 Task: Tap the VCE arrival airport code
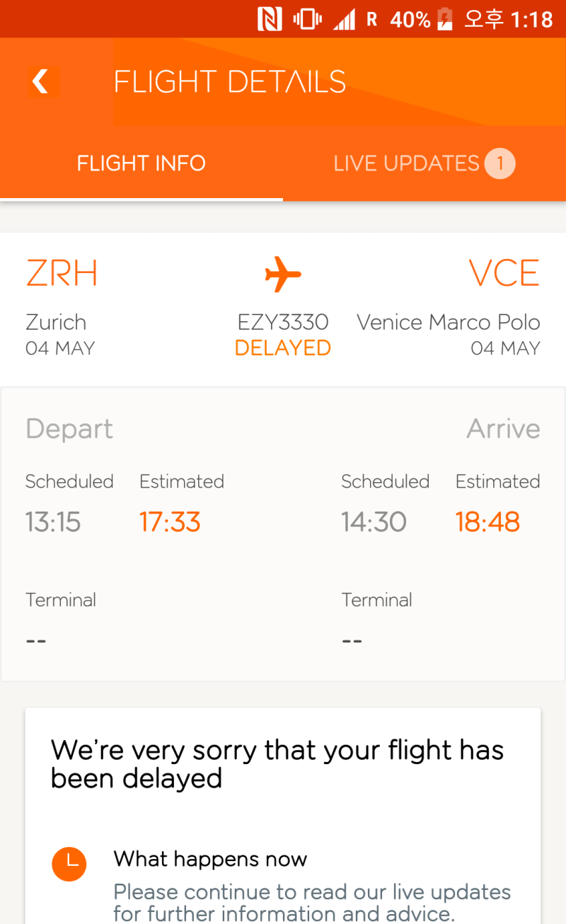[504, 274]
